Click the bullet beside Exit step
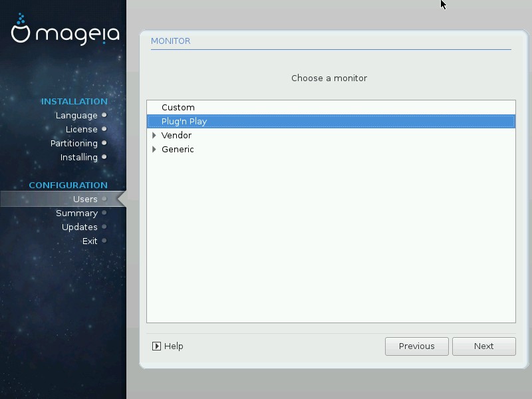Screen dimensions: 532x399 click(x=104, y=241)
